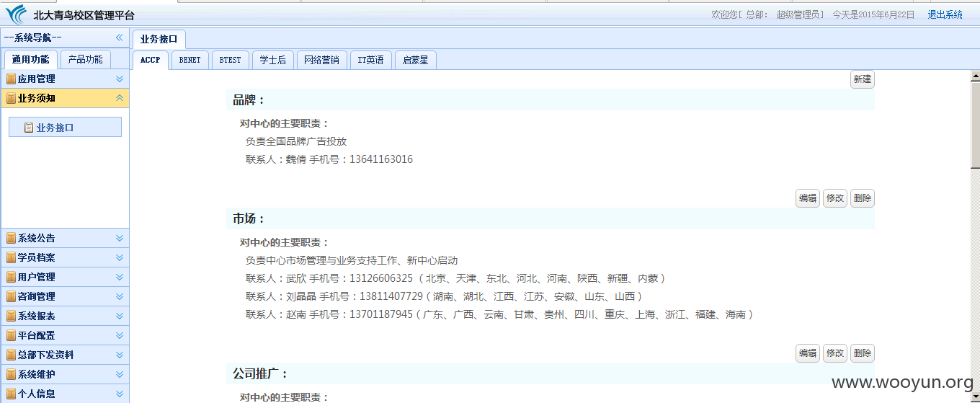This screenshot has height=403, width=980.
Task: Click contact line 联系人：魏倩
Action: coord(329,159)
